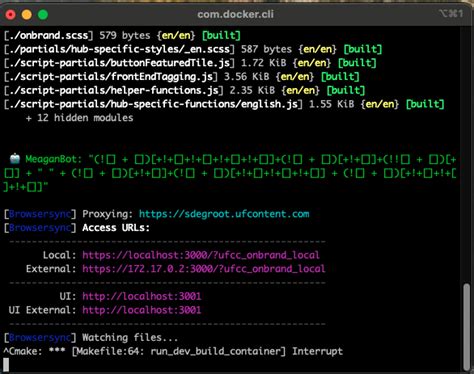Open the Local localhost:3000 URL
Screen dimensions: 474x374
click(x=201, y=255)
